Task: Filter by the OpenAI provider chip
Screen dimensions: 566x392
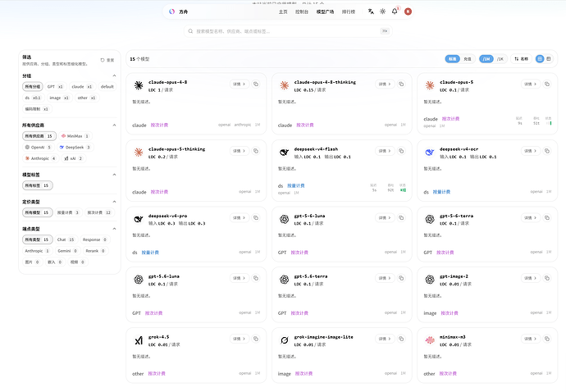Action: 39,148
